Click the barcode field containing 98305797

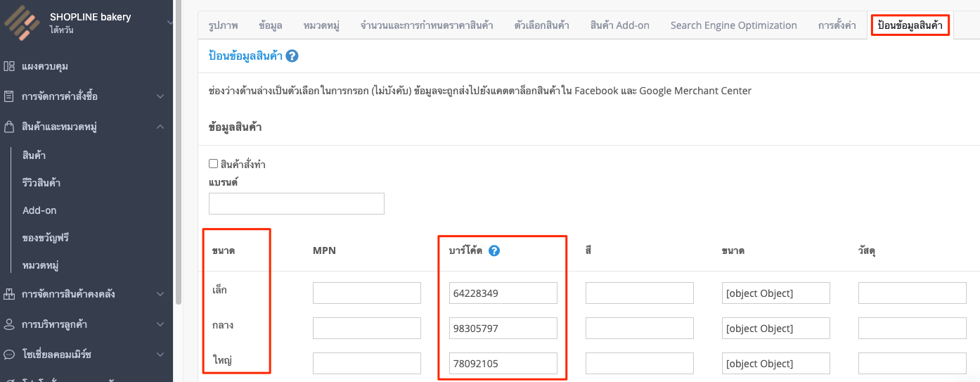503,329
